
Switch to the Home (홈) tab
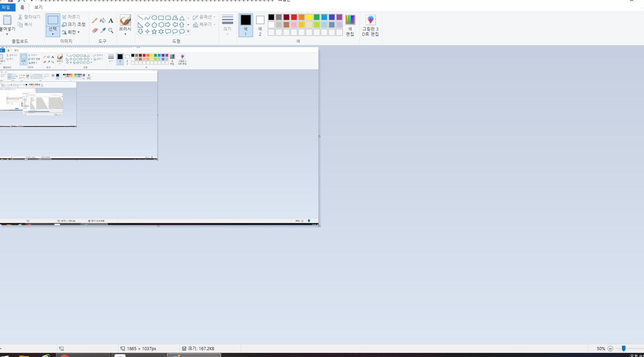coord(22,7)
